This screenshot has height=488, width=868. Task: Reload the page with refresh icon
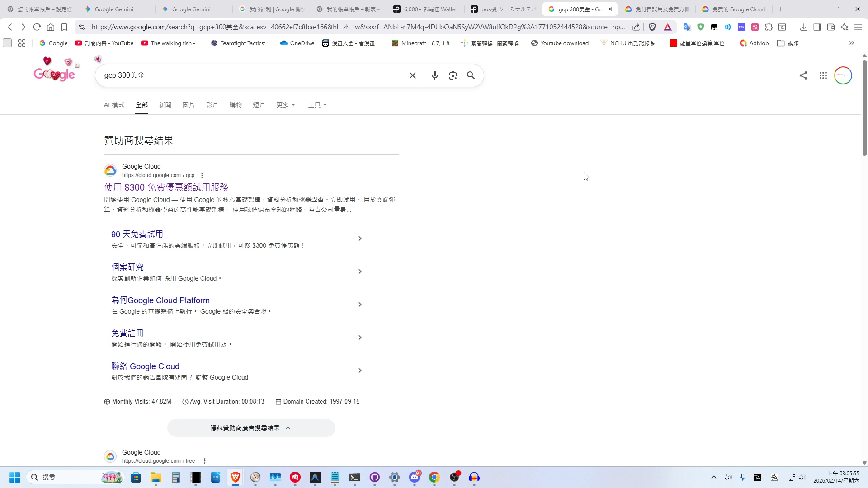(x=37, y=27)
